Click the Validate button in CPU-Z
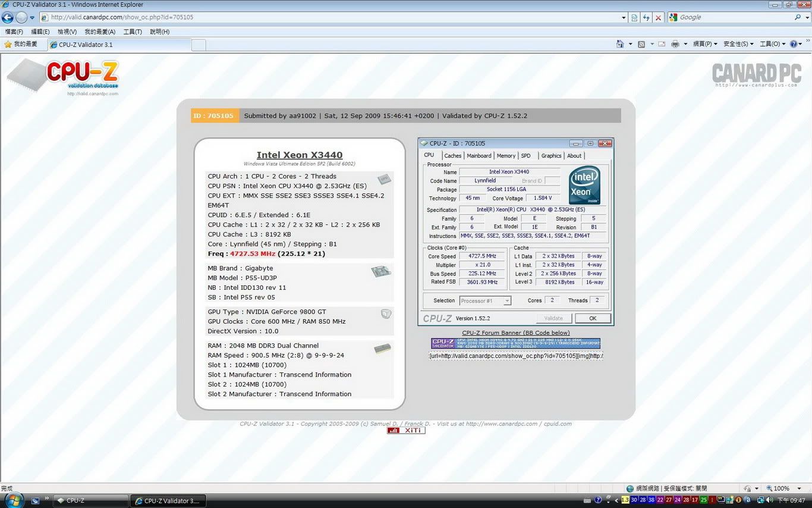Viewport: 812px width, 508px height. [x=554, y=318]
